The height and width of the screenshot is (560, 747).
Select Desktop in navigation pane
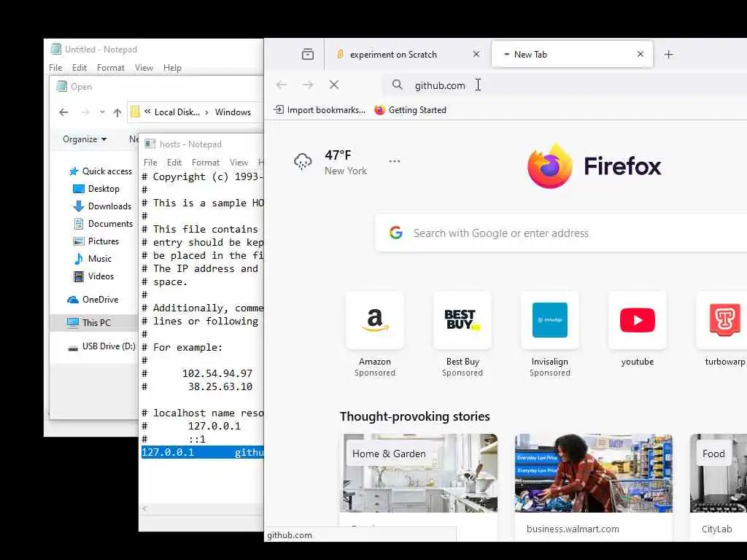(96, 189)
